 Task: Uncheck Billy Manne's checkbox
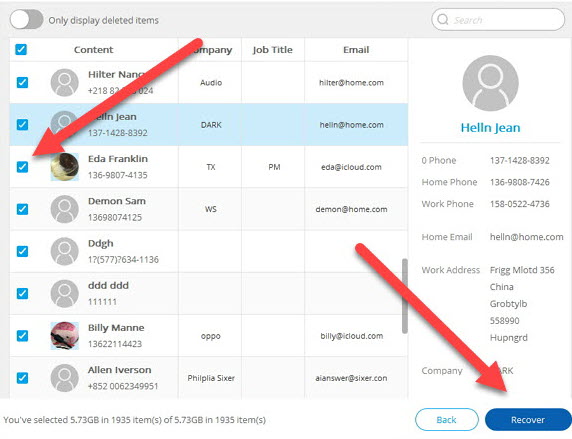(22, 336)
